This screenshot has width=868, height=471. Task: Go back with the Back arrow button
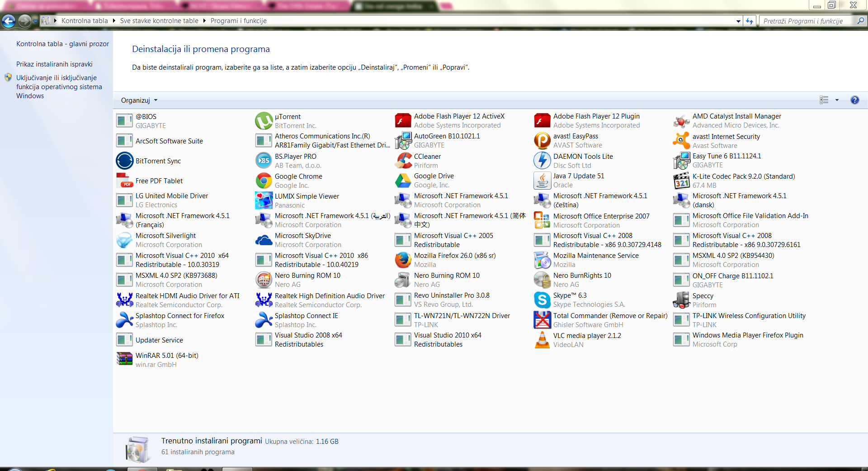point(9,21)
